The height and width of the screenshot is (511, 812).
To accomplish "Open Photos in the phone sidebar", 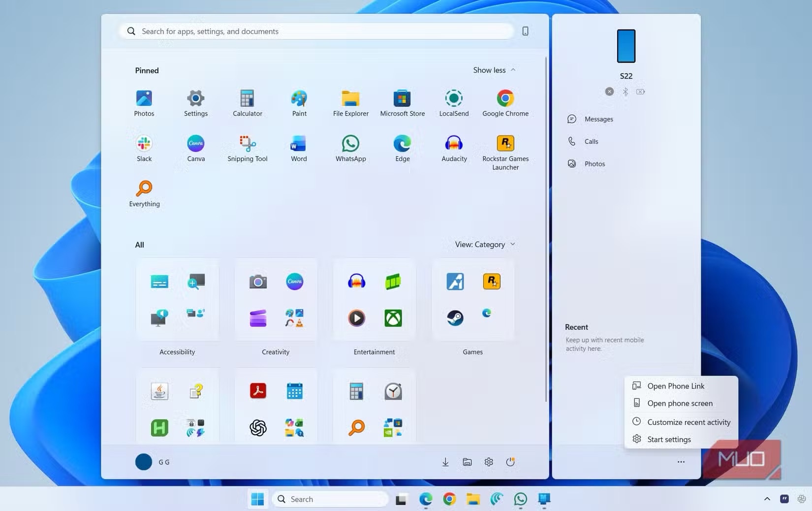I will coord(594,163).
